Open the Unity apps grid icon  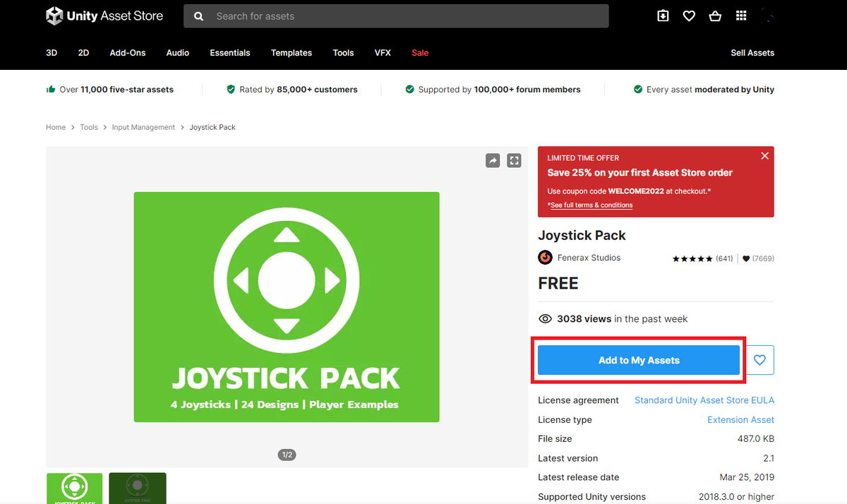(741, 15)
